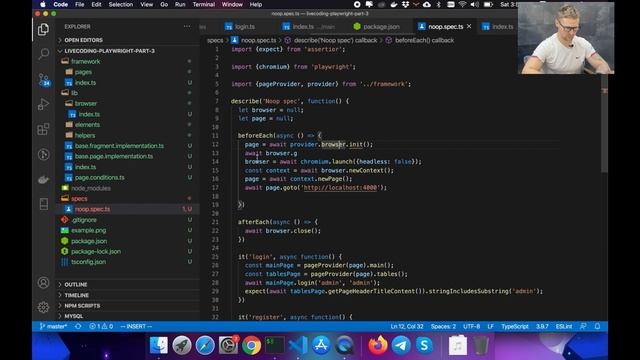This screenshot has width=640, height=360.
Task: Click the master branch indicator
Action: pyautogui.click(x=53, y=326)
